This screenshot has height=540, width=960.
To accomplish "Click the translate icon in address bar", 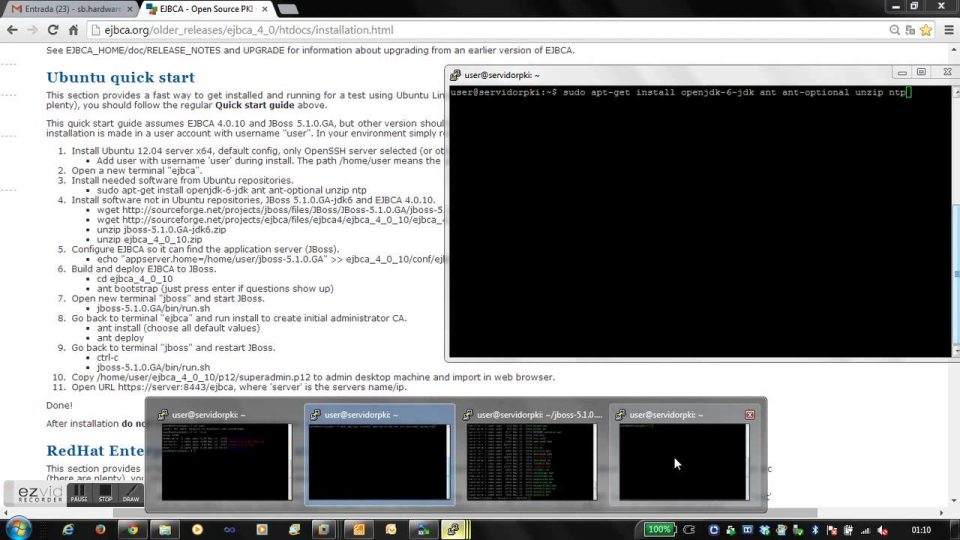I will [910, 30].
